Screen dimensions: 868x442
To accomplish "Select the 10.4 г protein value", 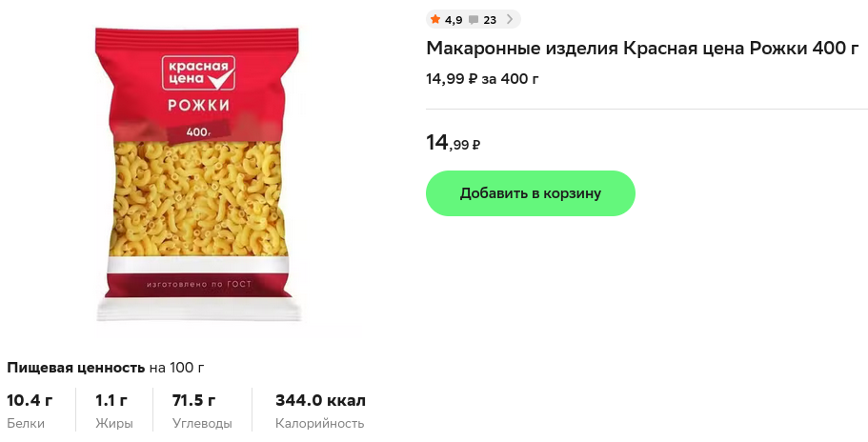I will pyautogui.click(x=30, y=400).
